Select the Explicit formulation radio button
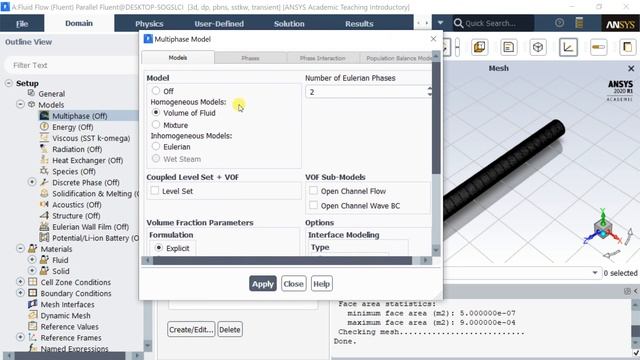Image resolution: width=640 pixels, height=360 pixels. coord(159,248)
